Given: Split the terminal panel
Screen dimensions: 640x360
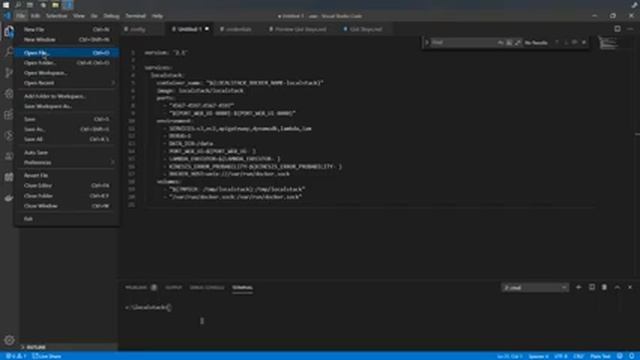Looking at the screenshot, I should 591,287.
